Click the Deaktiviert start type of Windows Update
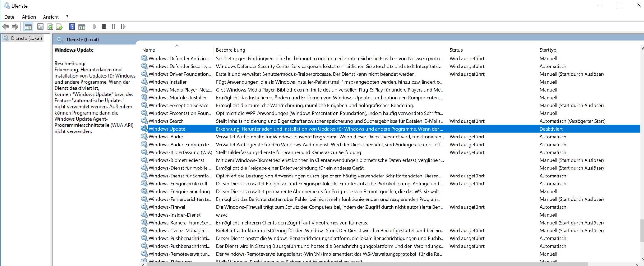Viewport: 644px width, 266px height. 551,129
